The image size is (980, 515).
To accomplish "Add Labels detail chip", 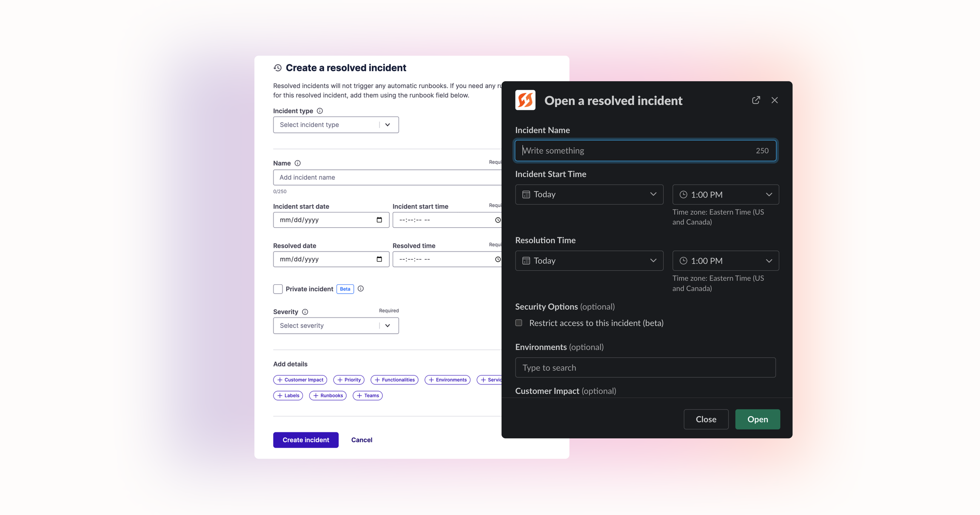I will pyautogui.click(x=288, y=395).
